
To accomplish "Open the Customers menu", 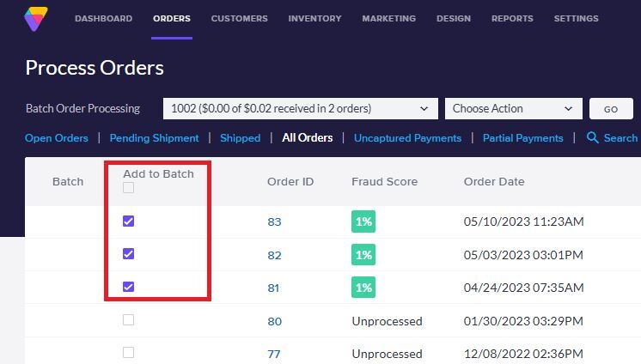I will [239, 18].
